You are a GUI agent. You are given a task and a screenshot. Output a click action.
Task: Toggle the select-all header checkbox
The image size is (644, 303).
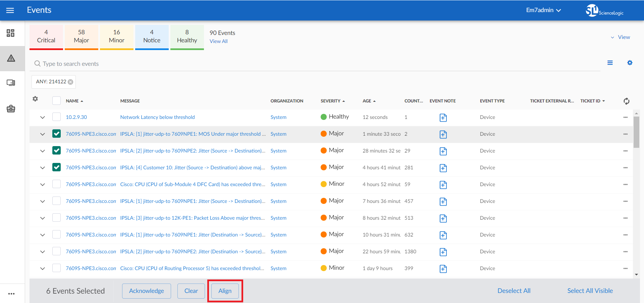[57, 101]
